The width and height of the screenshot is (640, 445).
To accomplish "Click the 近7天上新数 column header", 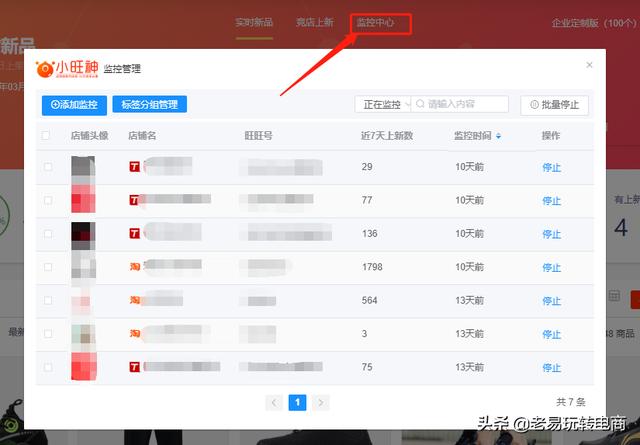I will tap(387, 136).
